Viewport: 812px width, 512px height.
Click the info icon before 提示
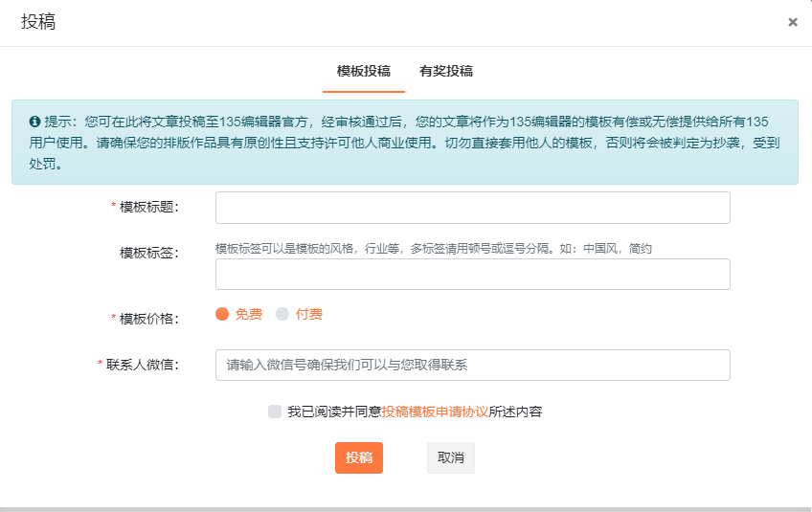(34, 122)
